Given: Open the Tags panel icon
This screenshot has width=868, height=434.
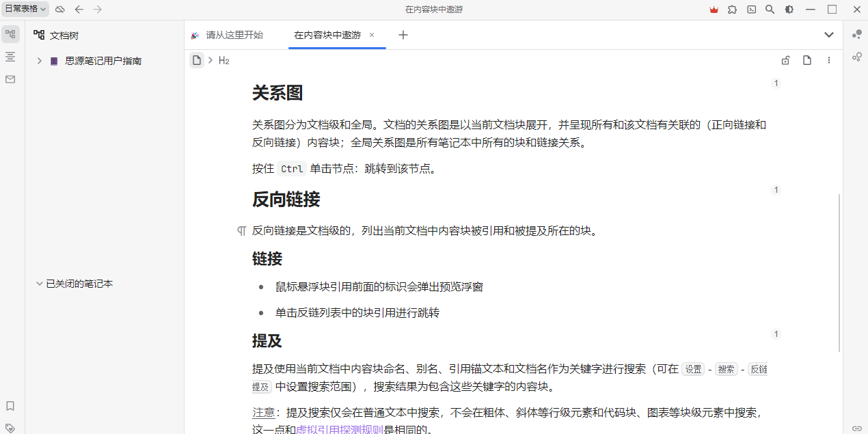Looking at the screenshot, I should pyautogui.click(x=10, y=428).
